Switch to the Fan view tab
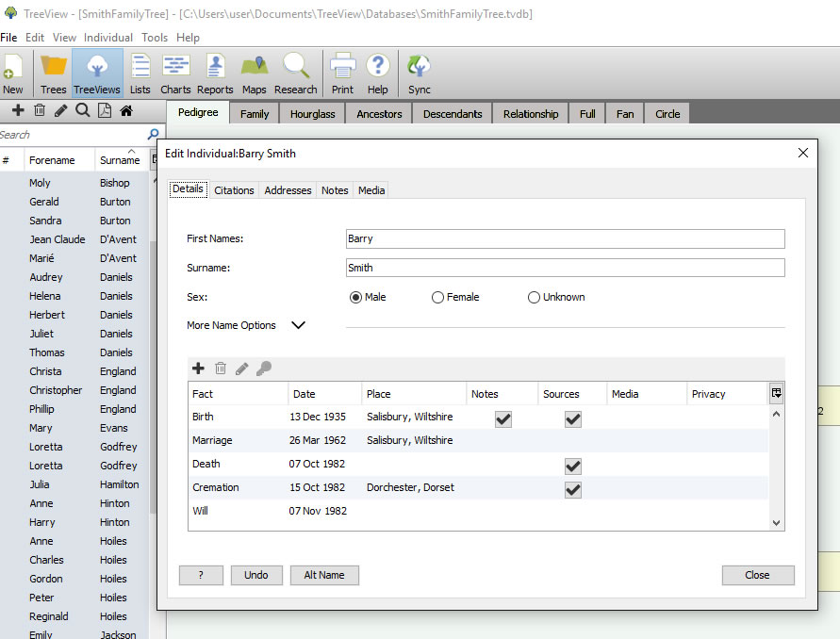The width and height of the screenshot is (840, 639). pos(625,114)
